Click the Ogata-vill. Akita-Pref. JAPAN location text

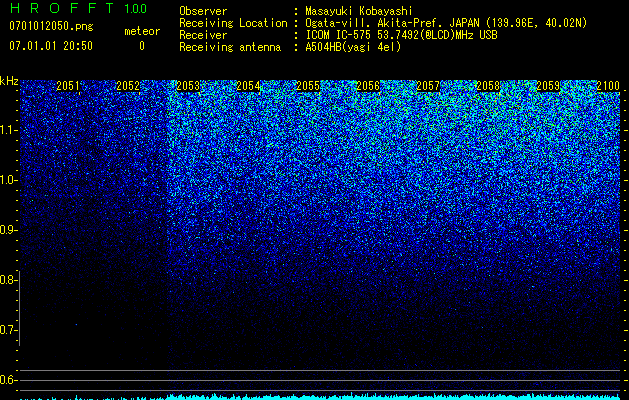(446, 23)
